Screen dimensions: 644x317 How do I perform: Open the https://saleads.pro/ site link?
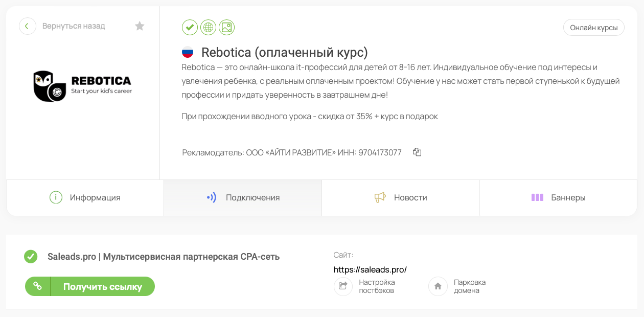(x=370, y=269)
